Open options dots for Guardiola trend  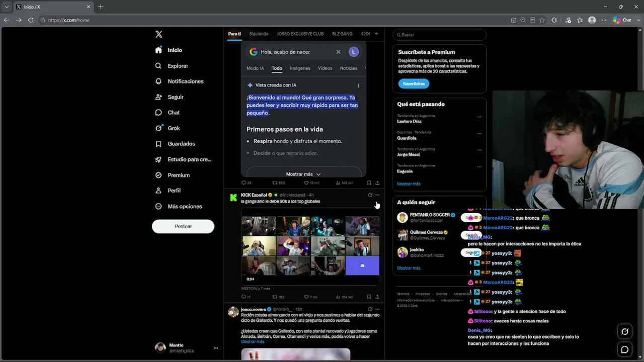point(479,134)
